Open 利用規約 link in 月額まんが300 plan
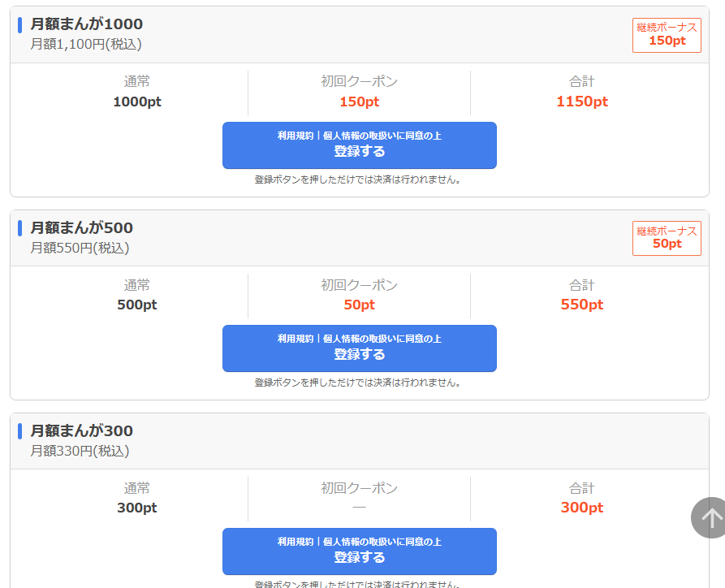The width and height of the screenshot is (725, 588). (x=294, y=542)
